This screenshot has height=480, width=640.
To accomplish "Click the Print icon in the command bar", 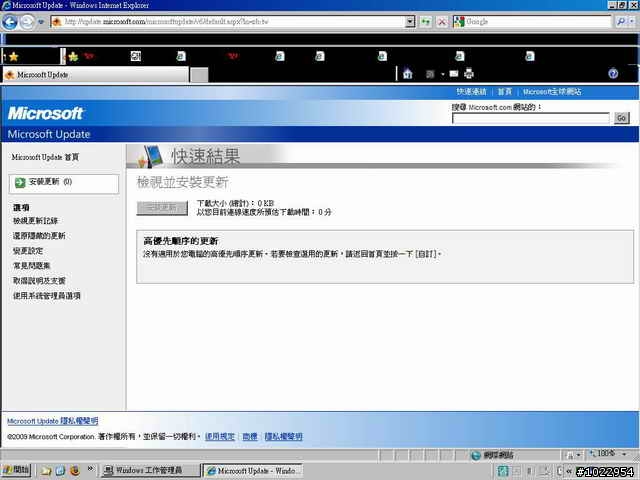I will click(x=469, y=74).
